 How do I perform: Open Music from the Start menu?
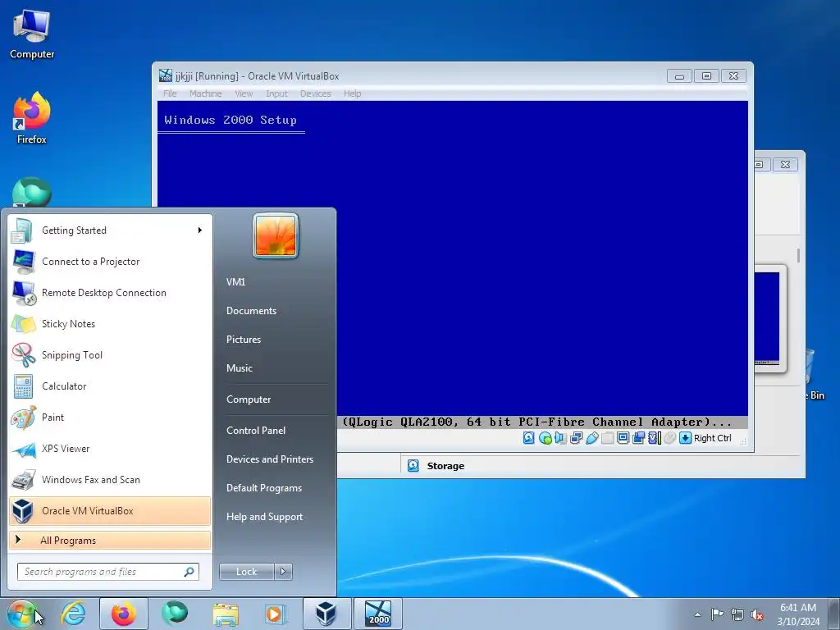click(239, 368)
